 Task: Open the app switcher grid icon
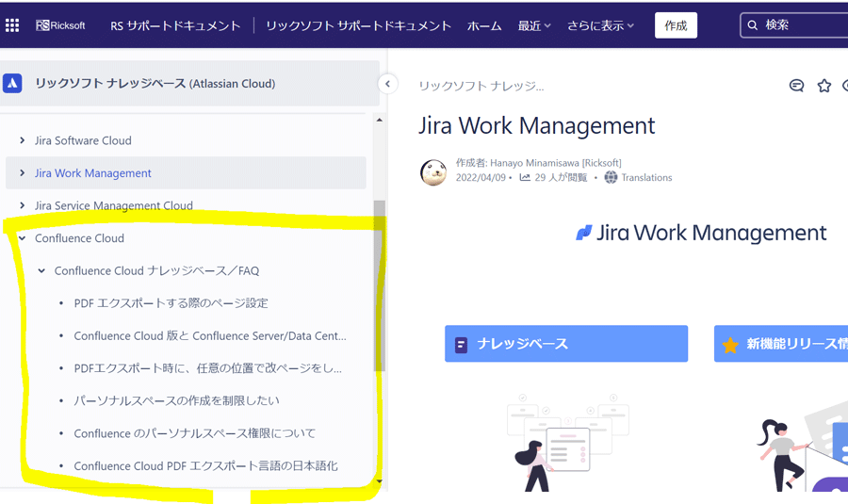(12, 24)
